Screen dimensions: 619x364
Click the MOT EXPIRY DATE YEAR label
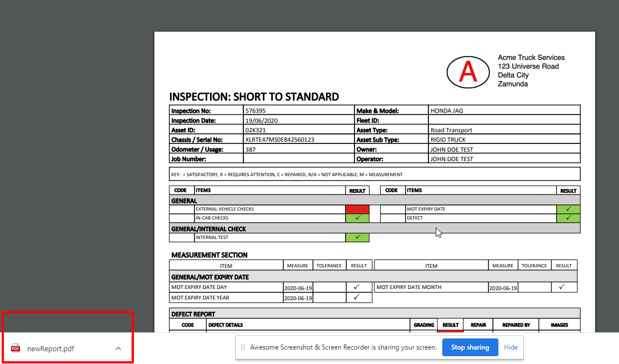(x=200, y=298)
